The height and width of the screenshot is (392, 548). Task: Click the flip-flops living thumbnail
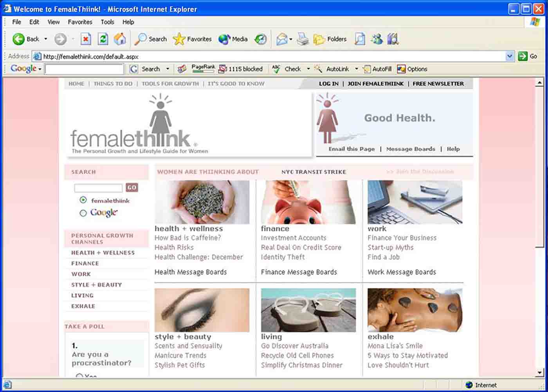(x=308, y=310)
